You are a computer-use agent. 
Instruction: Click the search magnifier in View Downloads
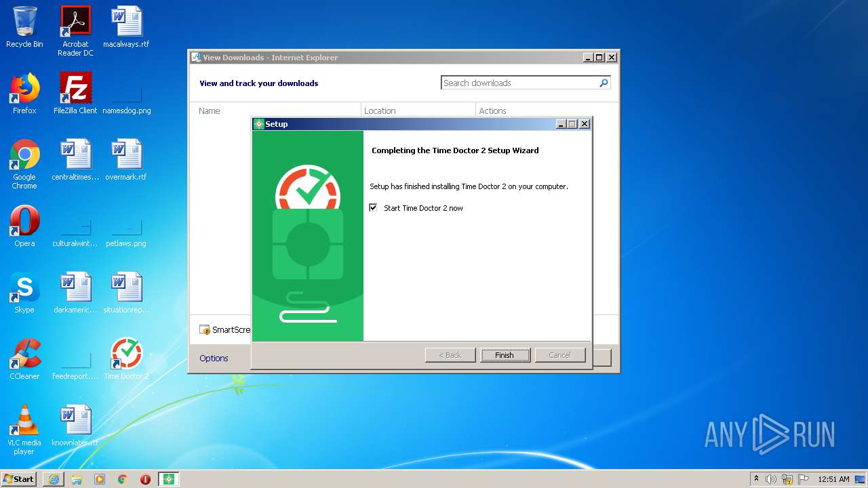[604, 83]
